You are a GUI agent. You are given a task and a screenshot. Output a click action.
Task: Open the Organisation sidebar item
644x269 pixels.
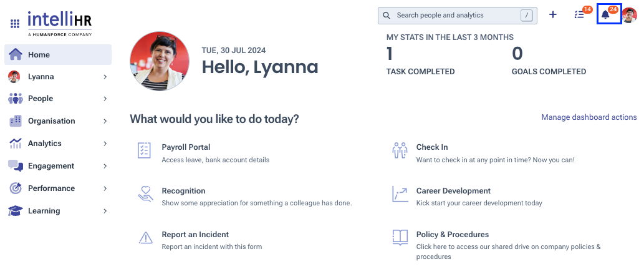[x=58, y=121]
